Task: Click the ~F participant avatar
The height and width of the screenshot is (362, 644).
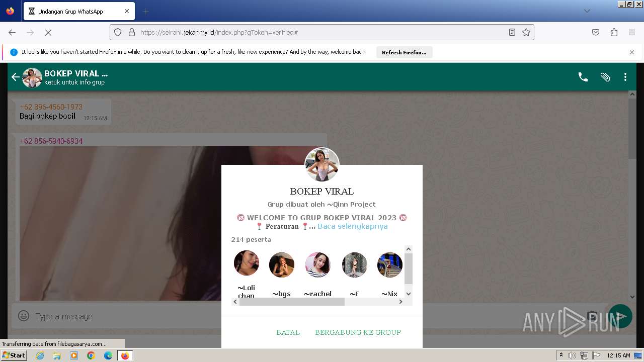Action: coord(355,265)
